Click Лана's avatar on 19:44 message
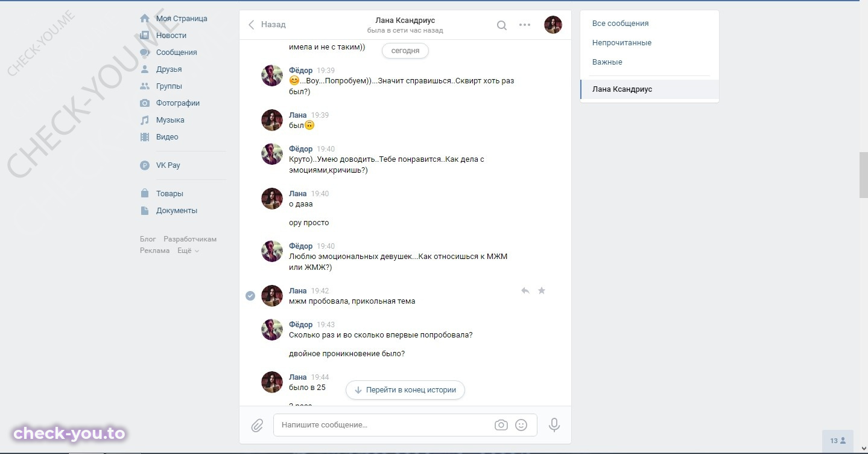The height and width of the screenshot is (454, 868). [x=272, y=382]
